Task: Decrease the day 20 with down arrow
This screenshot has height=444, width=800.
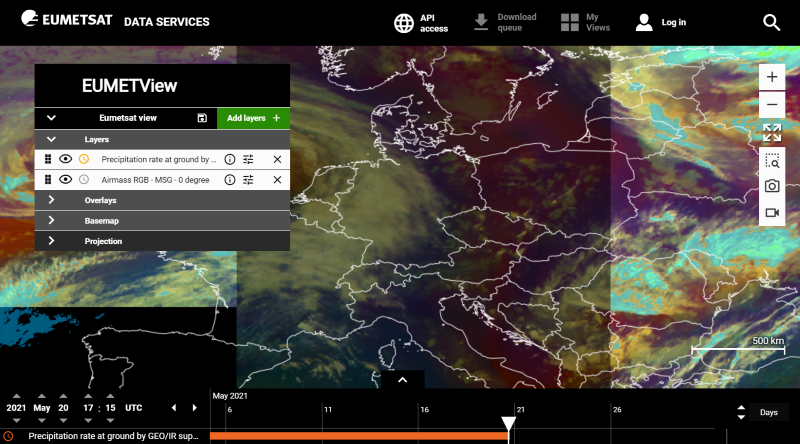Action: 63,421
